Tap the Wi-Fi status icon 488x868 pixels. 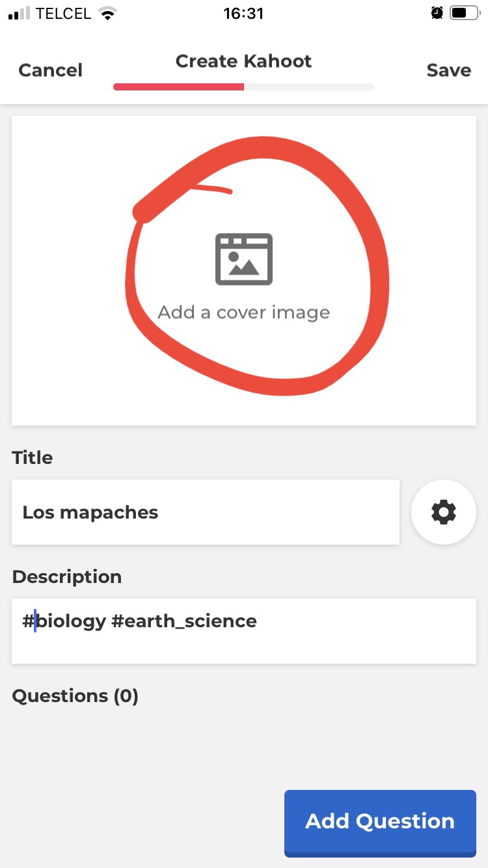tap(107, 13)
